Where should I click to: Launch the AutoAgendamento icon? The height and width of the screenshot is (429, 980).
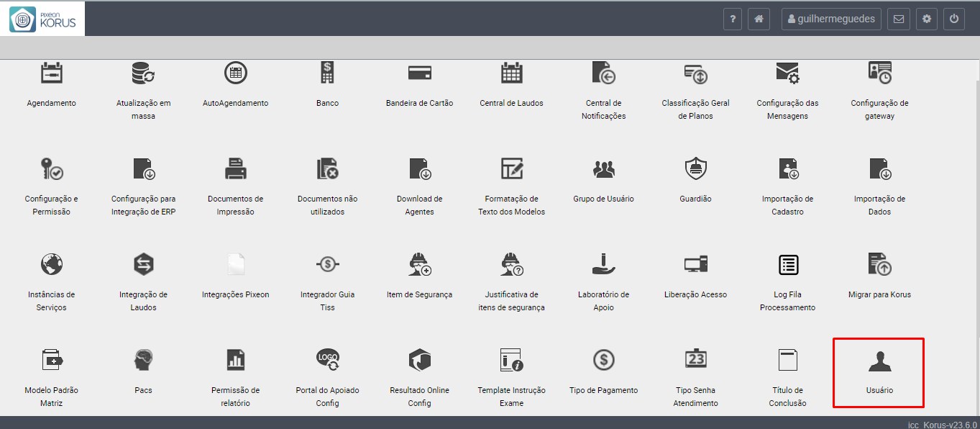point(235,73)
